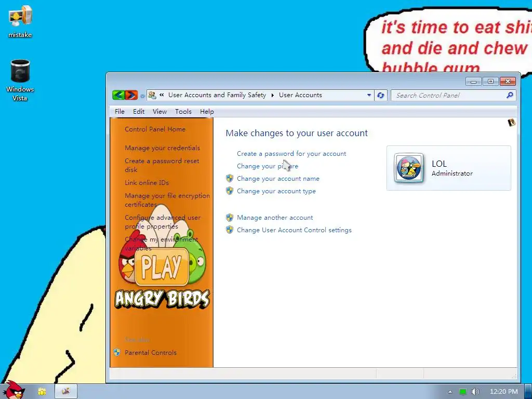Open the 'mistake' desktop icon
This screenshot has width=532, height=399.
(20, 22)
